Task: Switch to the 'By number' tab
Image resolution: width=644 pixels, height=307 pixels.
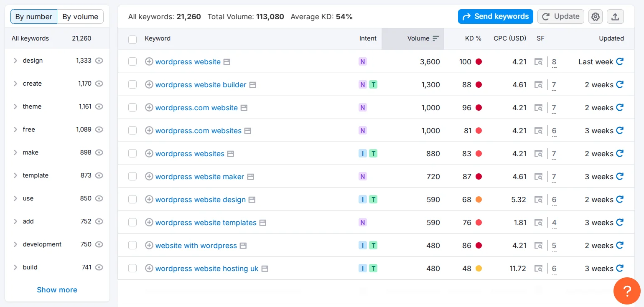Action: click(34, 17)
